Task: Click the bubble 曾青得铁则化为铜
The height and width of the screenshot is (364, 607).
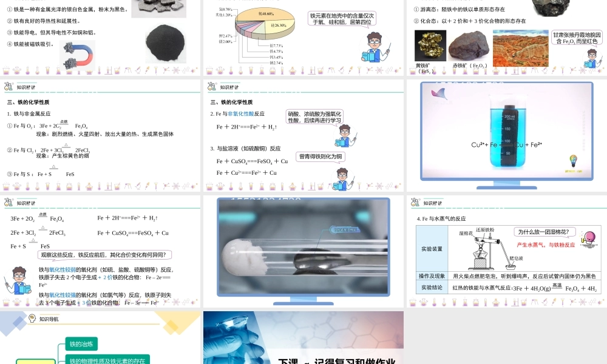Action: click(320, 157)
